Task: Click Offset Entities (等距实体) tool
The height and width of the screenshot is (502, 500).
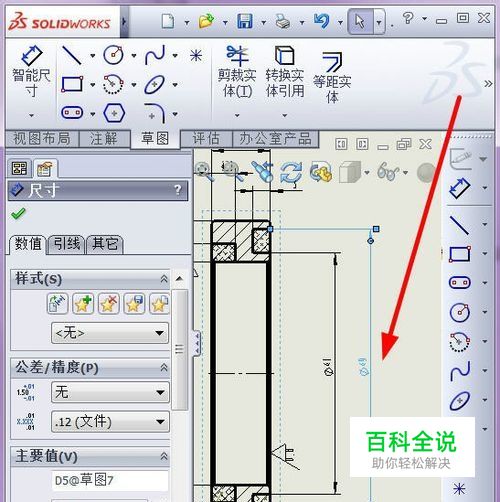Action: tap(332, 77)
